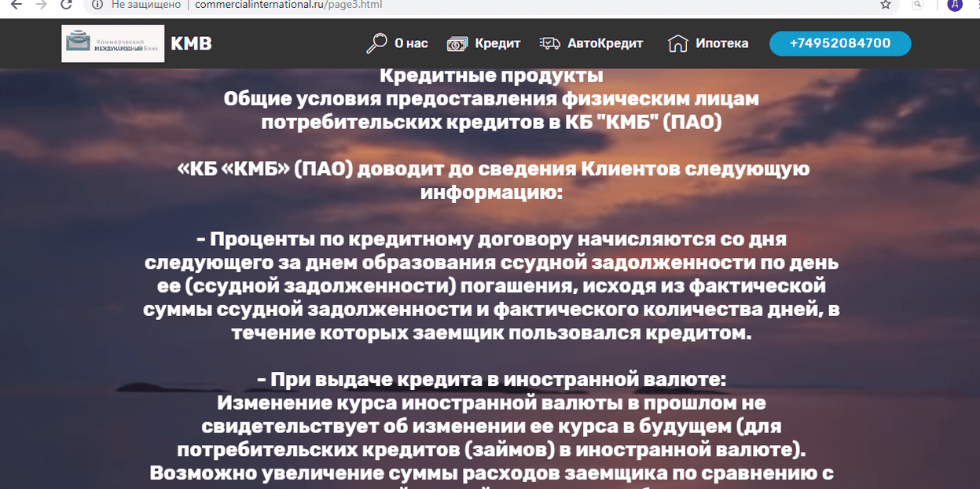Click the Коммерческий Международный Банк logo
Screen dimensions: 980x489
tap(112, 43)
